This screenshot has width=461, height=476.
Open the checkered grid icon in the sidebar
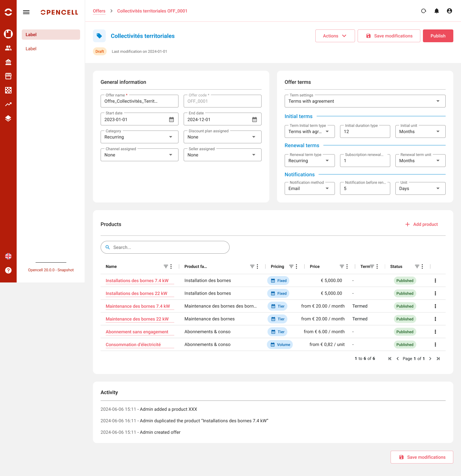click(8, 90)
